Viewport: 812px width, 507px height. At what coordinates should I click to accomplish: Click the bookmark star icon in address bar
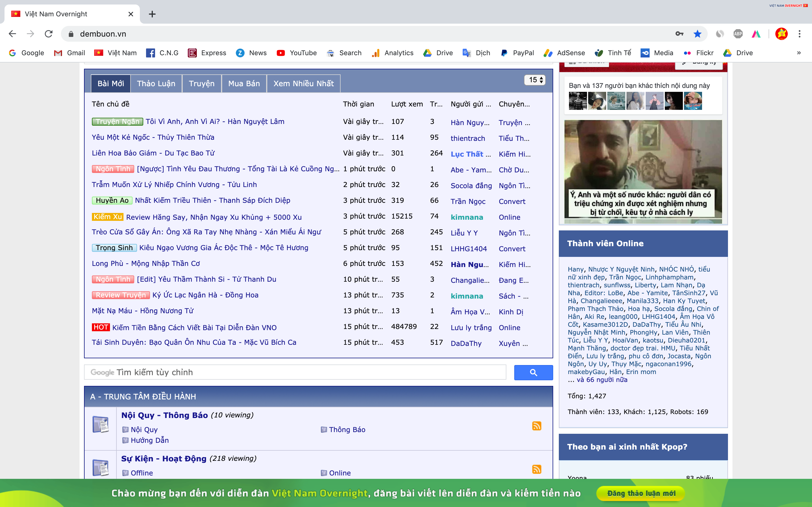point(697,34)
